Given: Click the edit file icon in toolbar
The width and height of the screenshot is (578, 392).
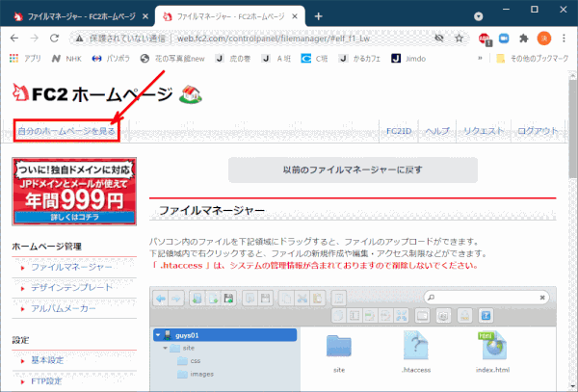Looking at the screenshot, I should [370, 316].
